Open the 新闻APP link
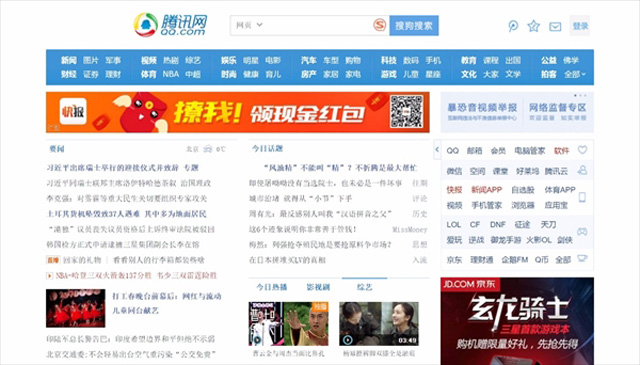The width and height of the screenshot is (640, 365). (x=487, y=190)
